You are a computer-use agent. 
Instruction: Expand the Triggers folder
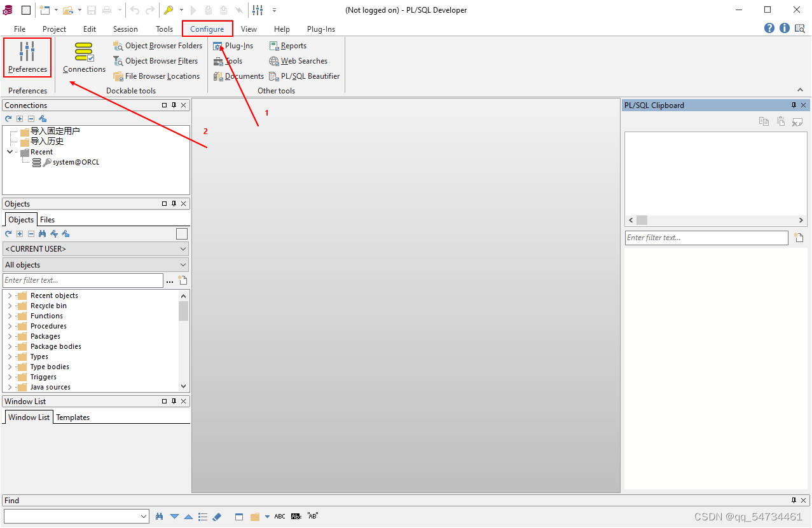pyautogui.click(x=10, y=377)
